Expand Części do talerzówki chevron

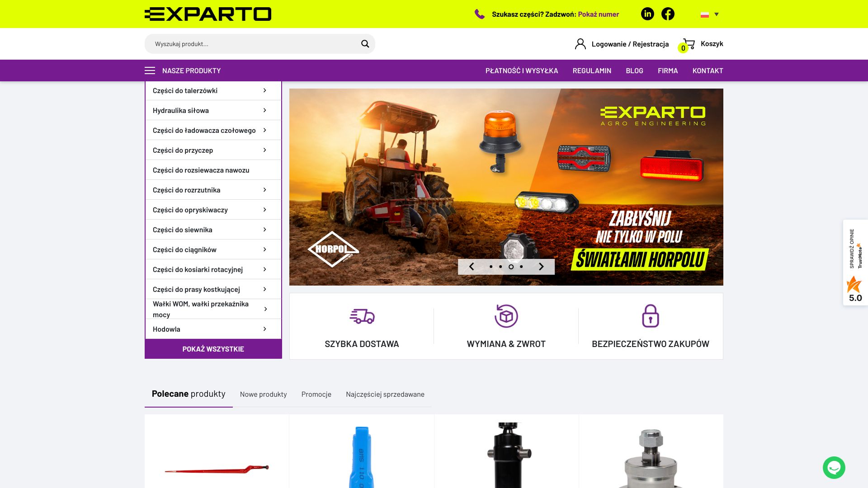click(x=265, y=90)
